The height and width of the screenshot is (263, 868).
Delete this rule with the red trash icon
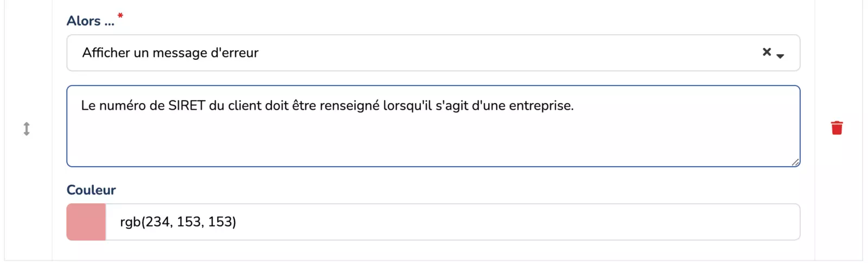click(837, 128)
